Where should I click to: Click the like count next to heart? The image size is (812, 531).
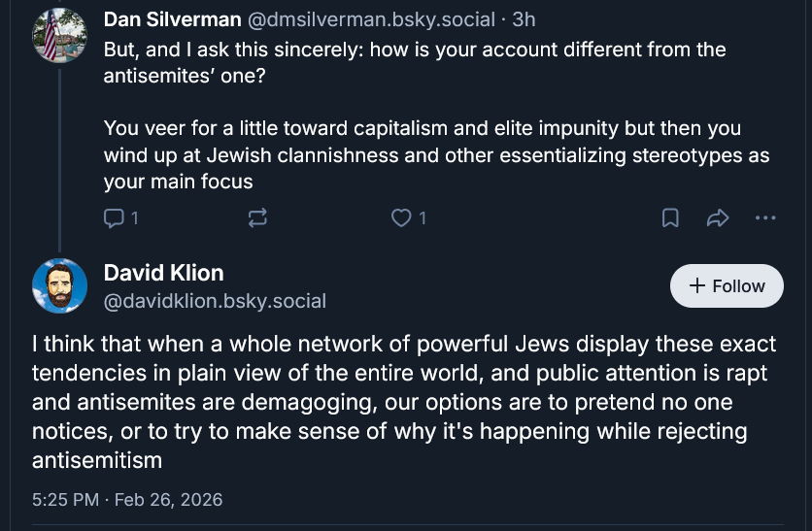(422, 218)
